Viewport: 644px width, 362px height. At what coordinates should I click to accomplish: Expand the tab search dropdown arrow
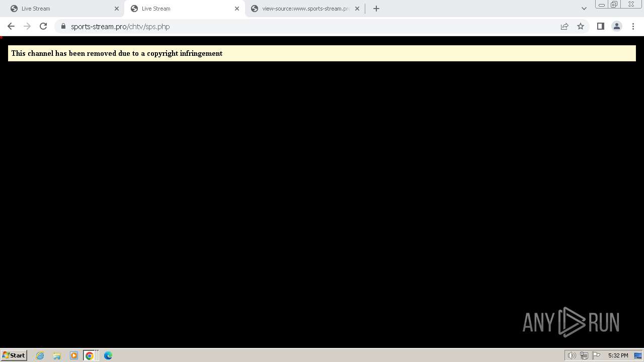tap(584, 9)
